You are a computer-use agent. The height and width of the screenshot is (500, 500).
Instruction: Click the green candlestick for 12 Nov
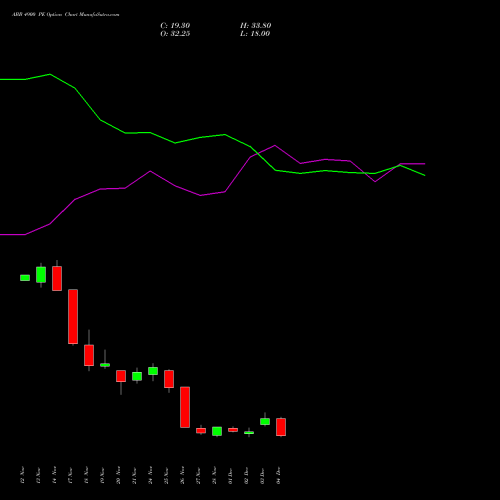click(x=25, y=278)
